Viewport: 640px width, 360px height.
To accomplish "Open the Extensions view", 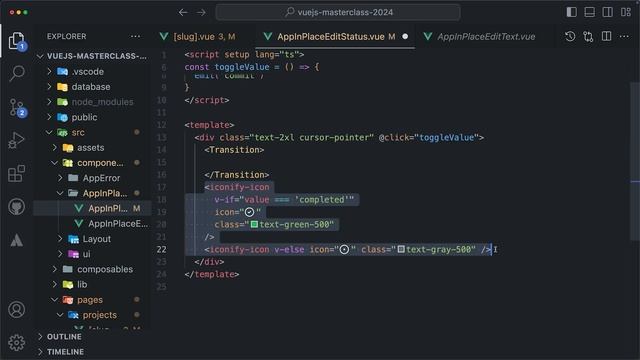I will coord(16,173).
